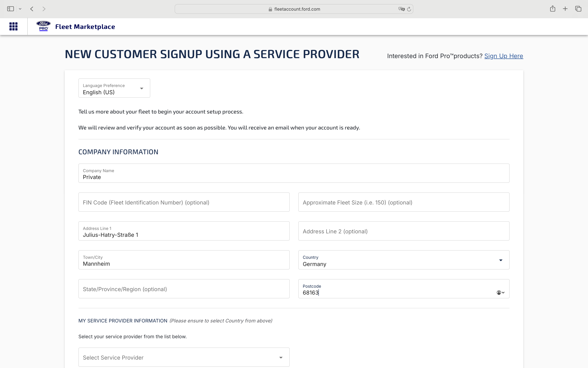
Task: Open the Share menu icon
Action: tap(552, 9)
